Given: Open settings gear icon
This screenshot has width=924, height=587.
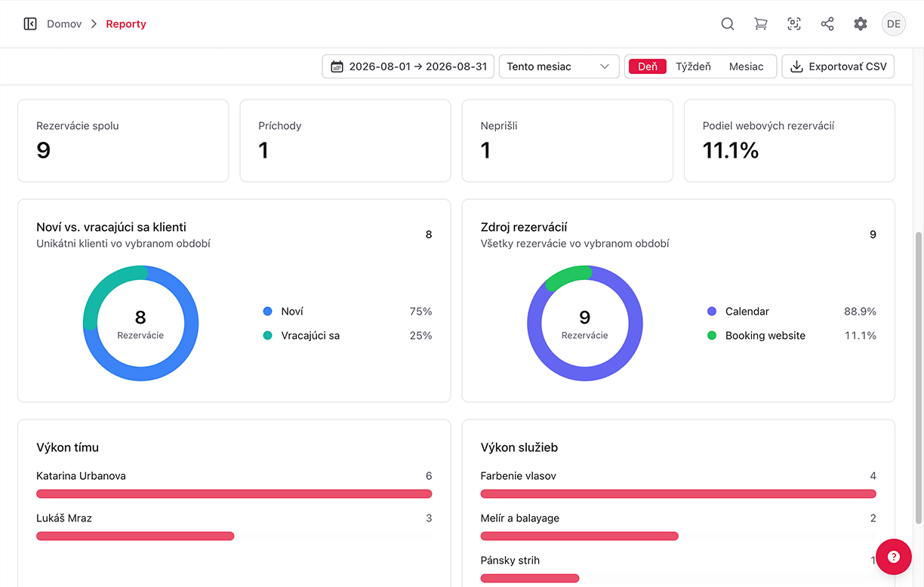Looking at the screenshot, I should (861, 24).
